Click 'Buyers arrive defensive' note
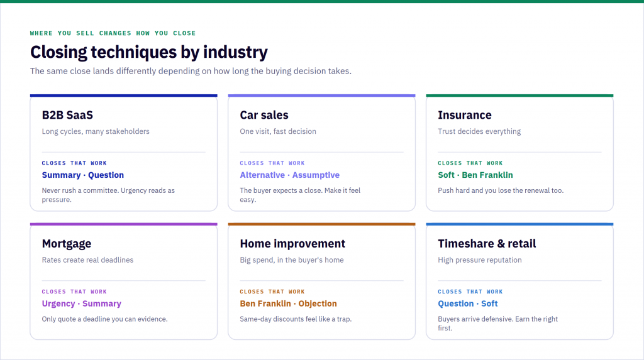The image size is (644, 360). point(498,324)
